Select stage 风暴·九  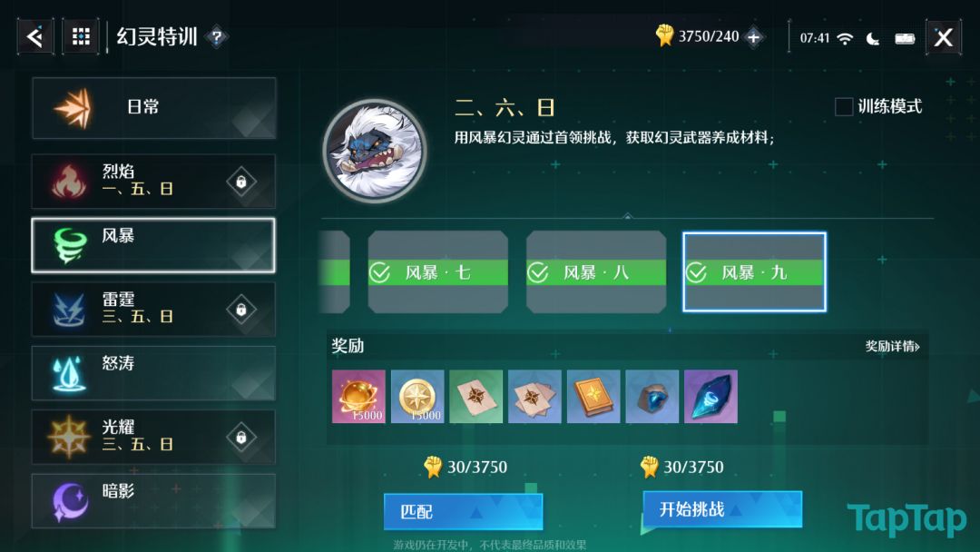754,272
